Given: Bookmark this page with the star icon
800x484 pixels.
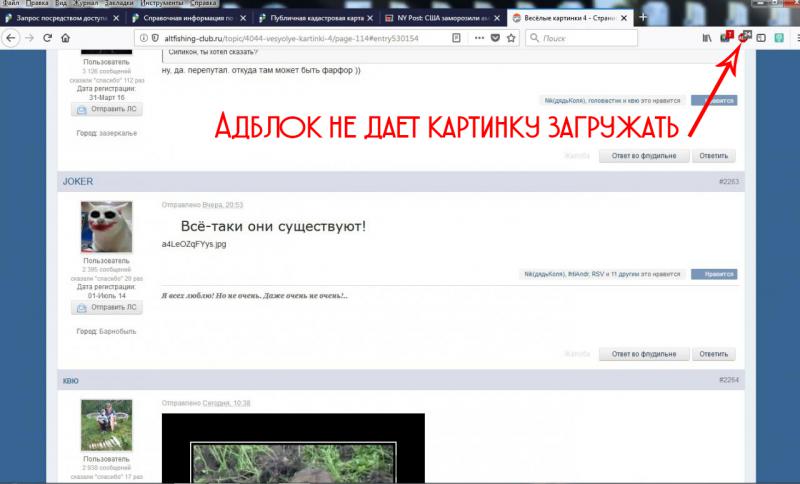Looking at the screenshot, I should [510, 38].
